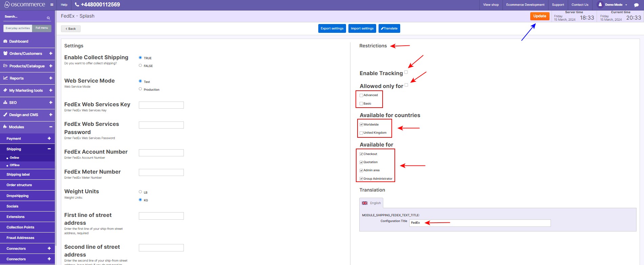Switch to Full menu tab
Image resolution: width=644 pixels, height=265 pixels.
42,28
